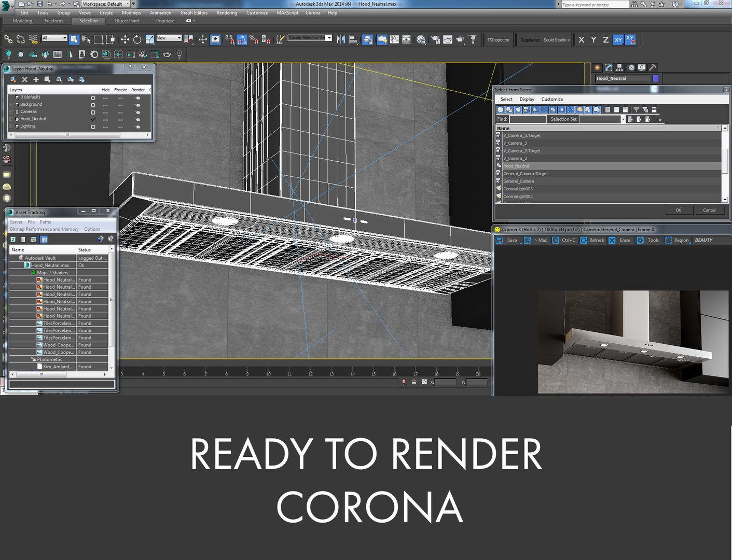Click the Bind to Space Warp icon
Screen dimensions: 732x560
[x=33, y=39]
